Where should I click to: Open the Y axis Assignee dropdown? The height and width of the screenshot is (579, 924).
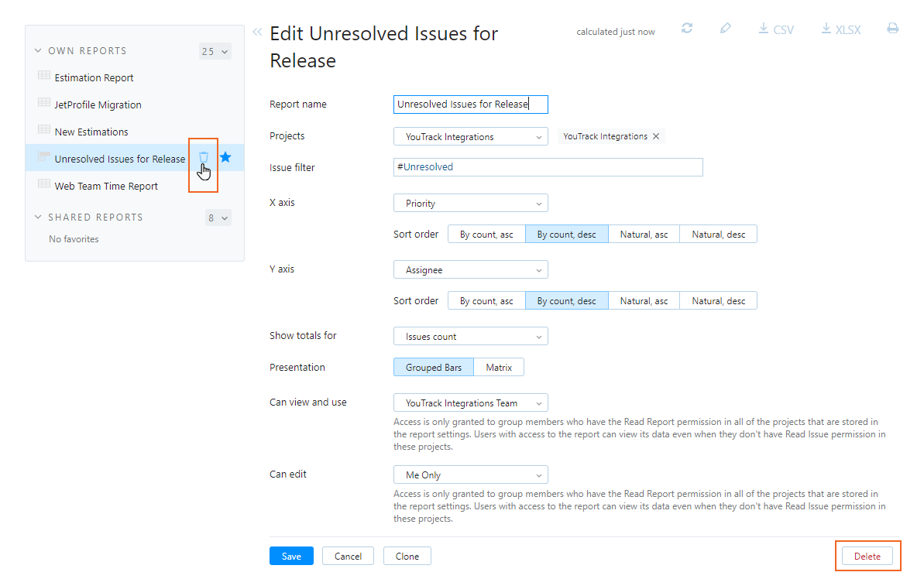(470, 270)
